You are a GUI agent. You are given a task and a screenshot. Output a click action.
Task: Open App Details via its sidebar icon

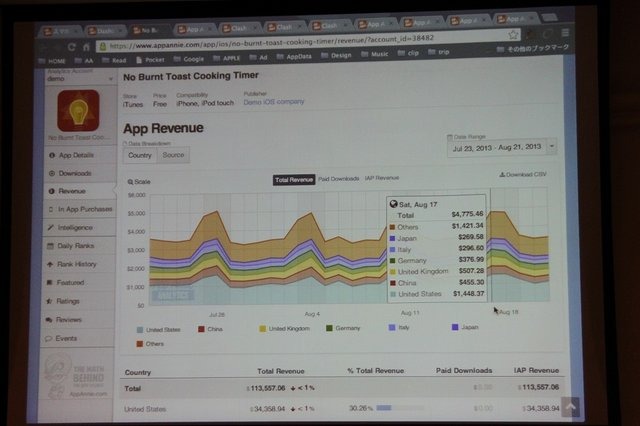click(52, 155)
